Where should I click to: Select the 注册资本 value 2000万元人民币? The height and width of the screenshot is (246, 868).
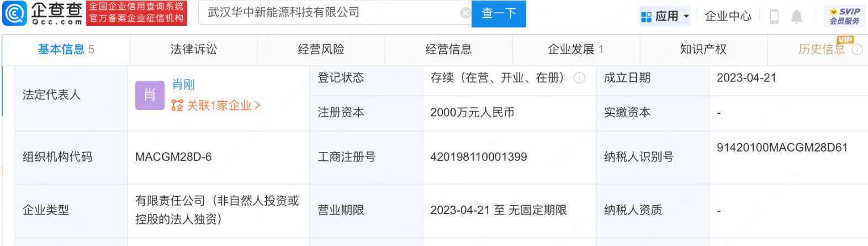pos(472,113)
